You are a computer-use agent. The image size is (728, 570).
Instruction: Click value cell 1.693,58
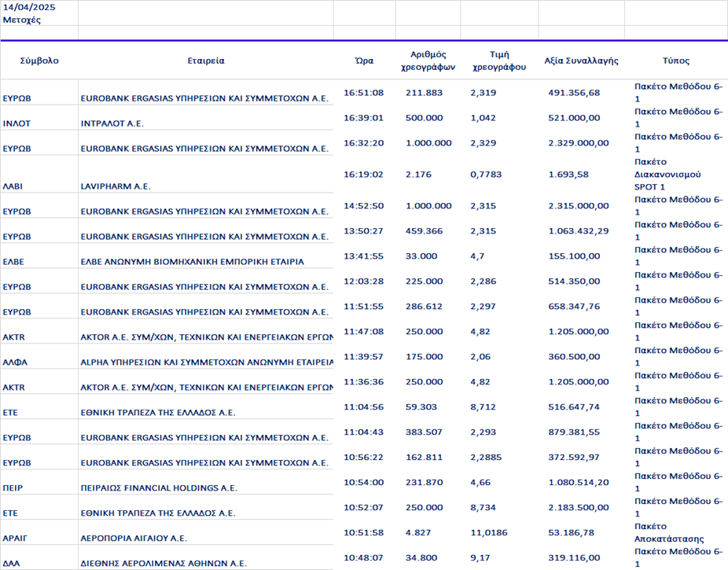[568, 175]
